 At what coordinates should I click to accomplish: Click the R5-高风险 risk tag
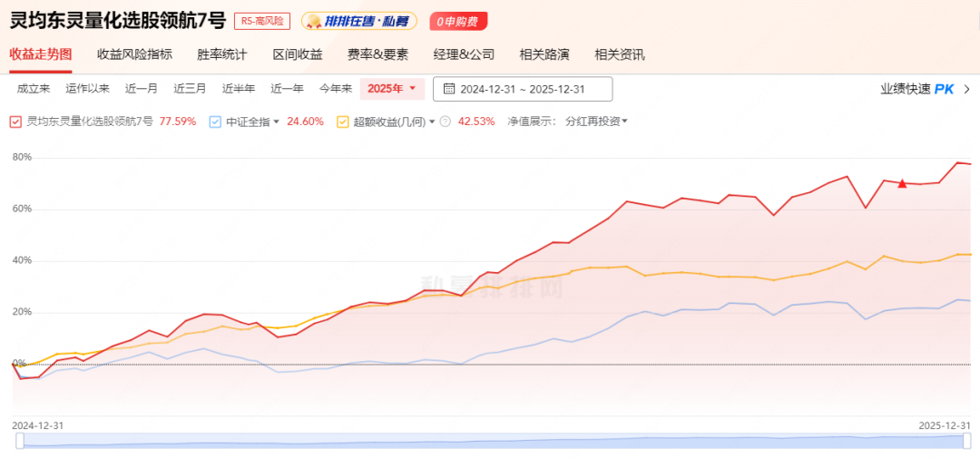tap(262, 21)
